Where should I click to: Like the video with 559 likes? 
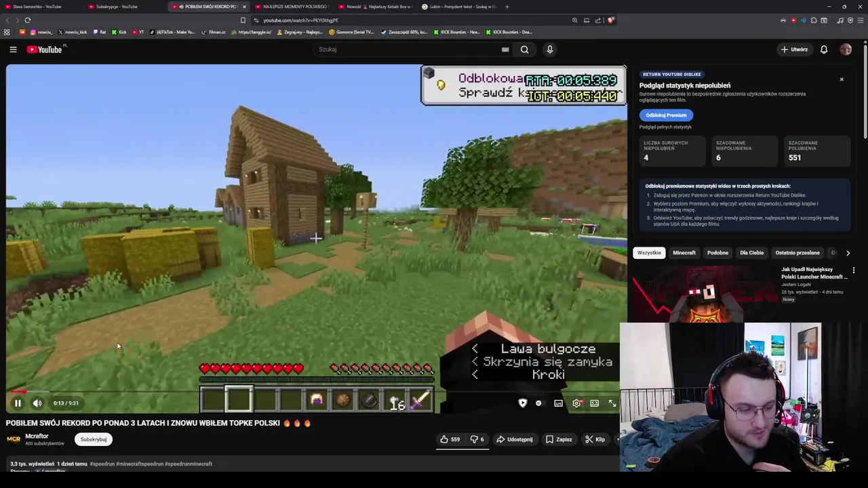click(x=450, y=439)
